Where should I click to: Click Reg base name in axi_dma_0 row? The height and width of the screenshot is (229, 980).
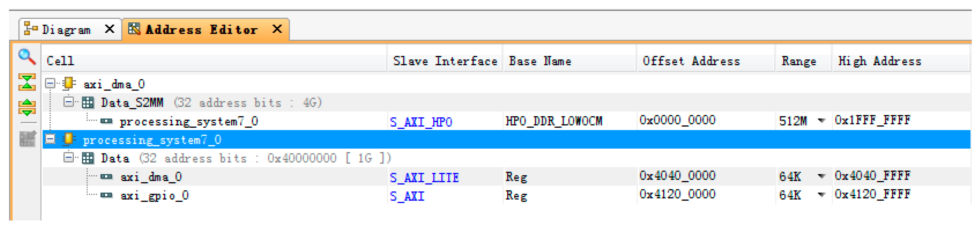(x=516, y=177)
